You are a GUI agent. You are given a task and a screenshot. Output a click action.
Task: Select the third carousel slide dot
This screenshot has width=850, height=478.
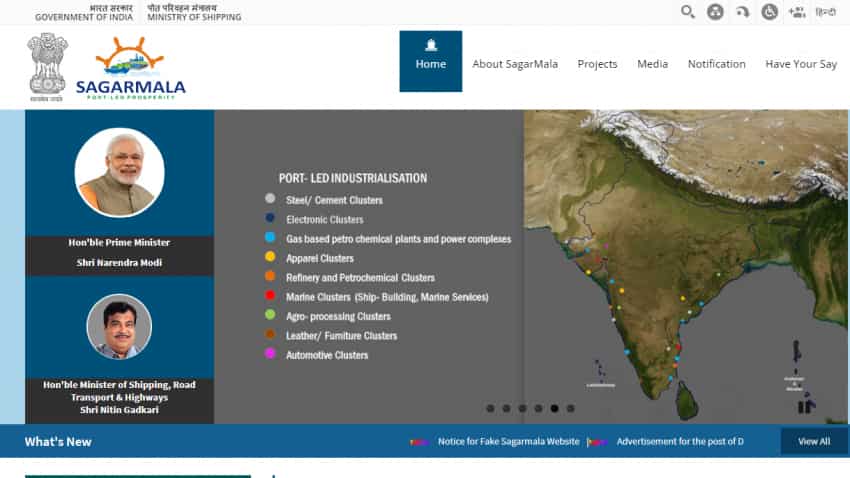[x=523, y=409]
